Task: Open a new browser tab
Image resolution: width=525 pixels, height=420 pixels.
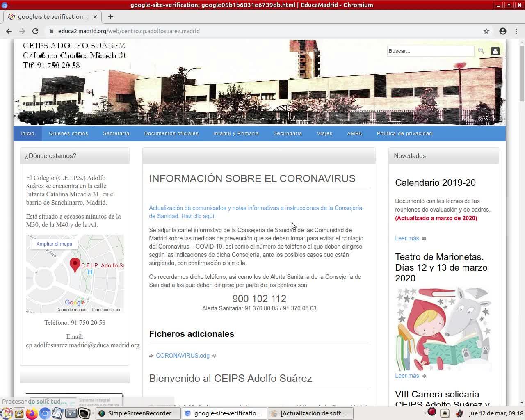Action: coord(111,17)
